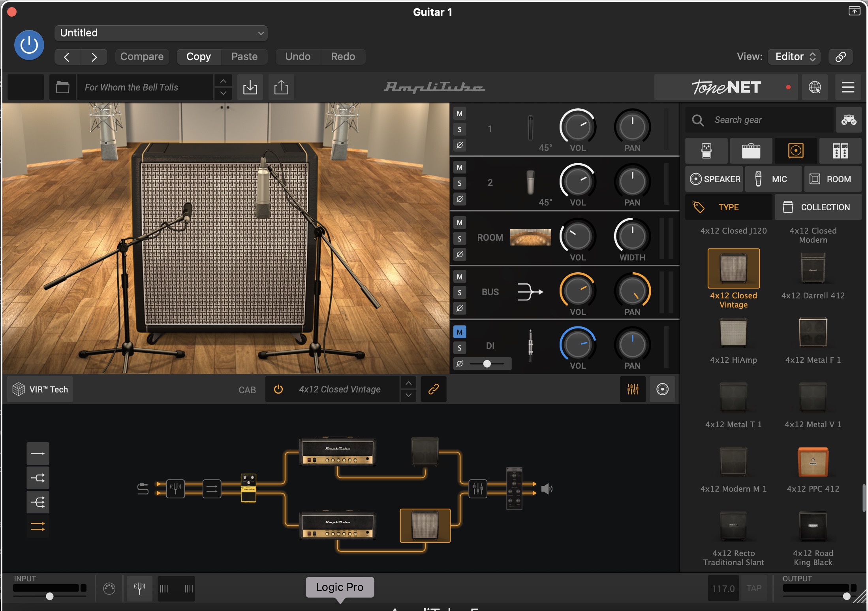Click the export preset share icon
This screenshot has height=611, width=868.
[x=281, y=87]
